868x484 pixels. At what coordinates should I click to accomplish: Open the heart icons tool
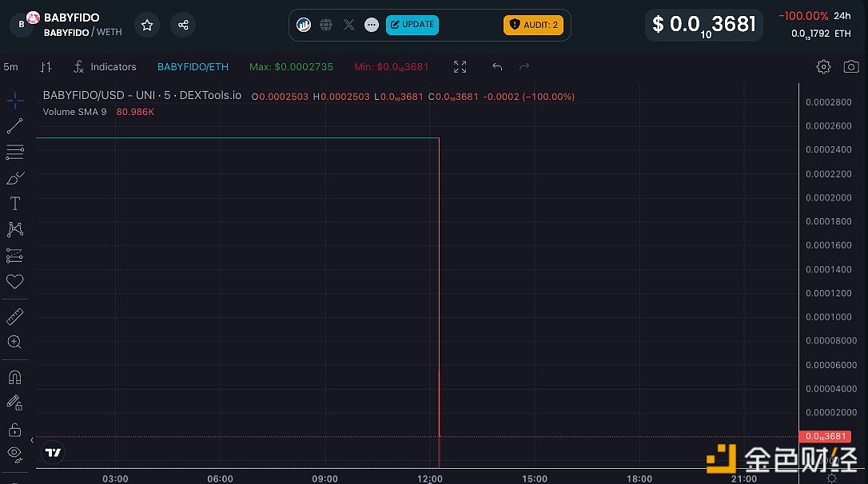tap(15, 282)
